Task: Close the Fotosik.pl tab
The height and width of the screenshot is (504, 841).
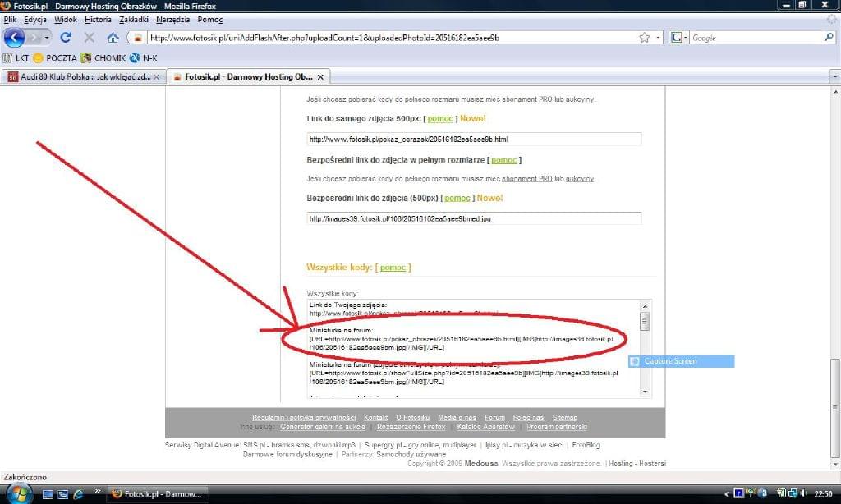Action: click(320, 76)
